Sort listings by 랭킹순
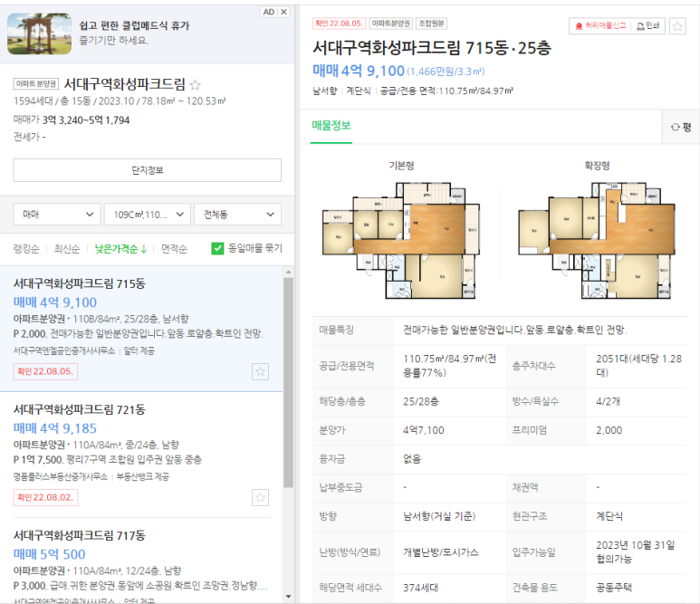 [x=26, y=249]
